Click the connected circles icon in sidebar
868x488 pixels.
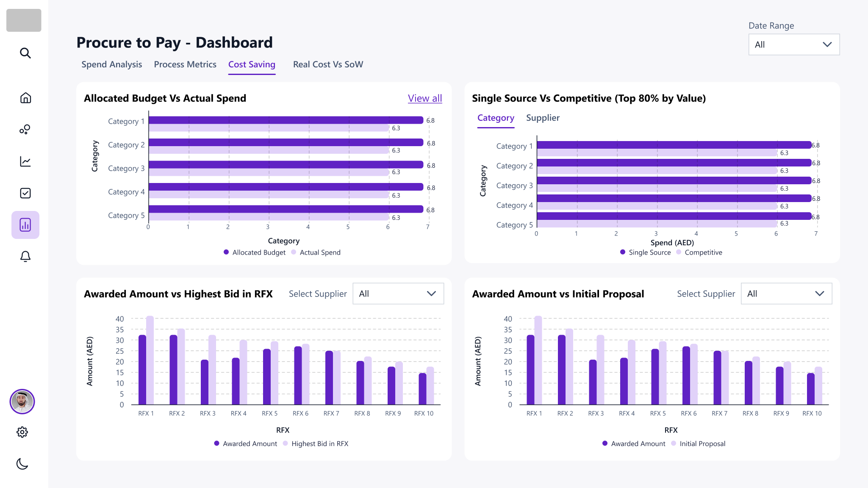(x=25, y=129)
